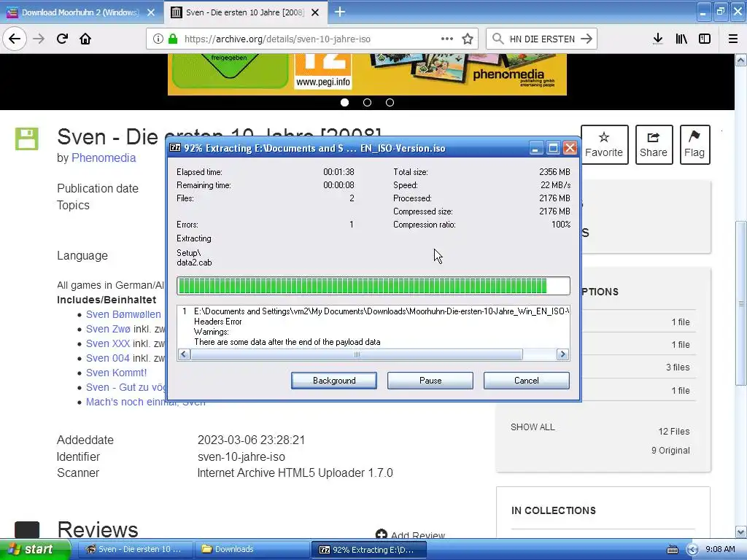This screenshot has height=560, width=747.
Task: Open the Sven Zwø link
Action: 108,329
